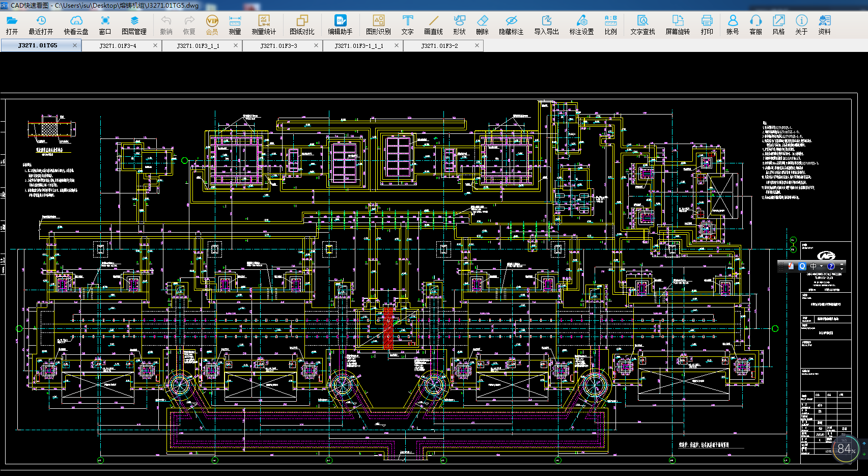
Task: Open 图层管理 layer manager
Action: point(134,25)
